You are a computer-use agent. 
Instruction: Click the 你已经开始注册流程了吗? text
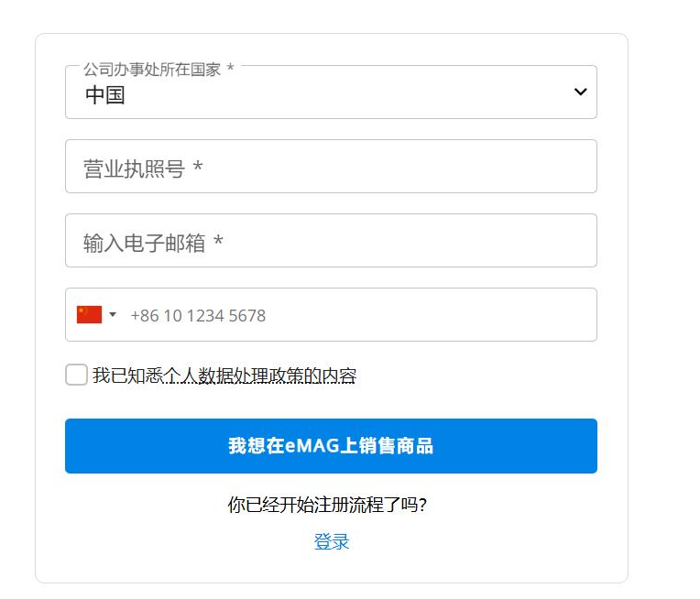click(x=327, y=505)
